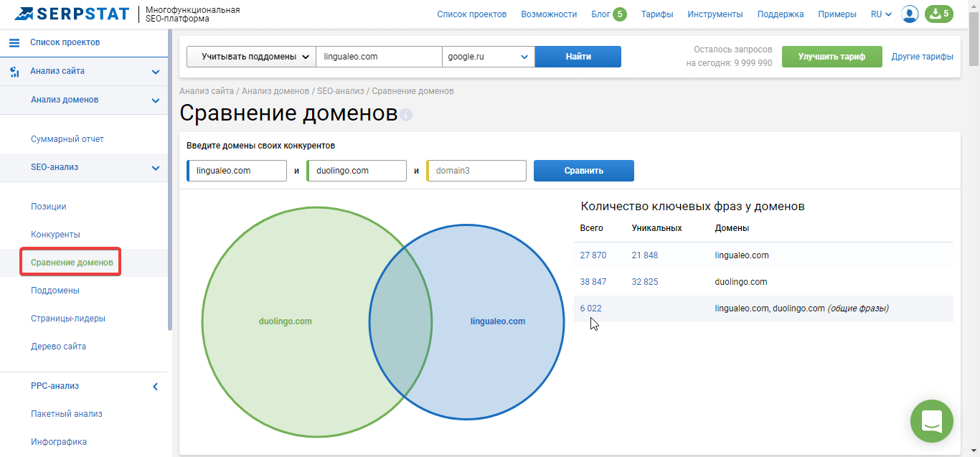
Task: Open the user profile avatar icon
Action: (910, 14)
